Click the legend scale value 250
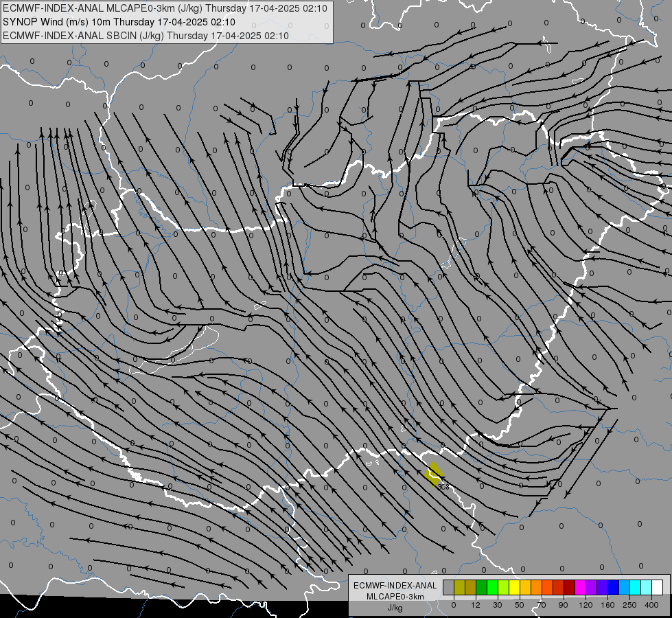The width and height of the screenshot is (672, 618). point(629,605)
